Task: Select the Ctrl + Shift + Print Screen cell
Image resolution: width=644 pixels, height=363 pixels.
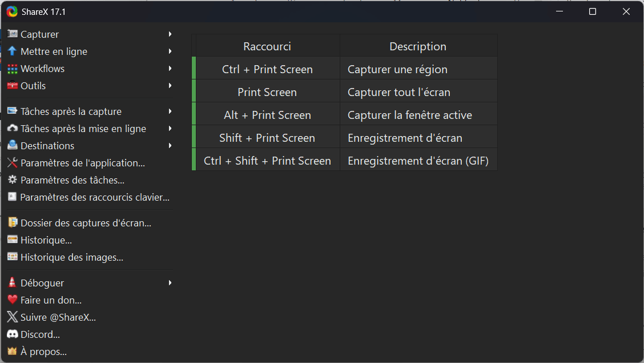Action: (267, 161)
